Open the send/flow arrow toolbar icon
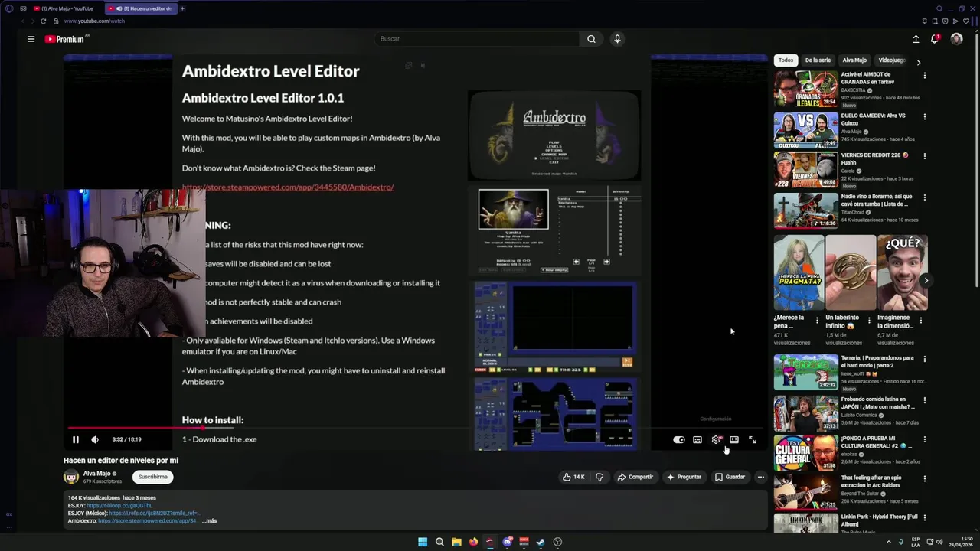 955,21
